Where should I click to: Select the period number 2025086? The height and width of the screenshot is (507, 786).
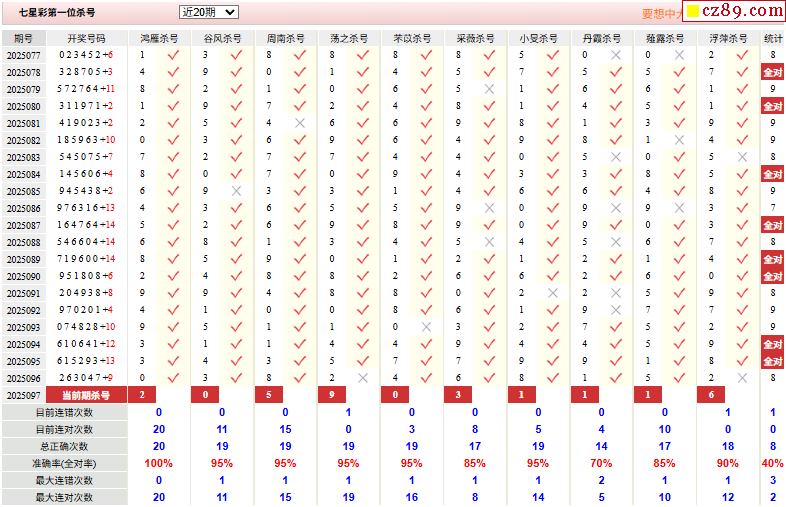pyautogui.click(x=24, y=208)
